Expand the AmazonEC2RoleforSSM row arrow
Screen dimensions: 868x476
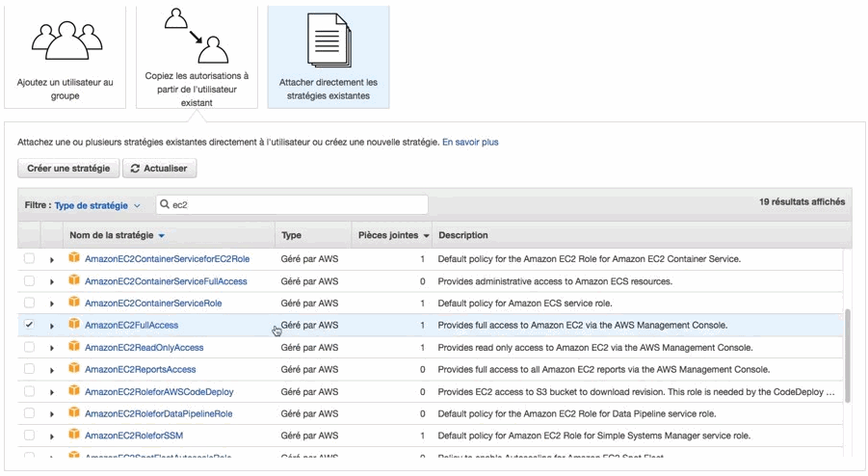tap(51, 436)
